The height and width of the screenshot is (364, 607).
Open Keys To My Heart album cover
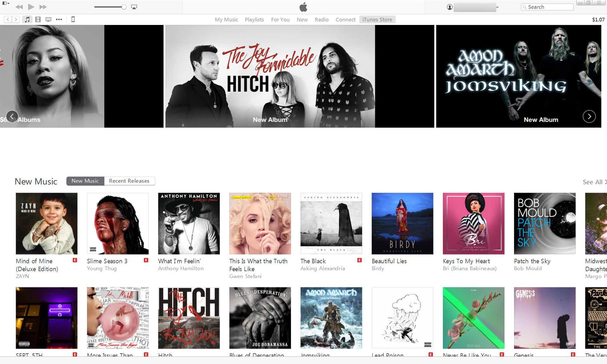[474, 223]
